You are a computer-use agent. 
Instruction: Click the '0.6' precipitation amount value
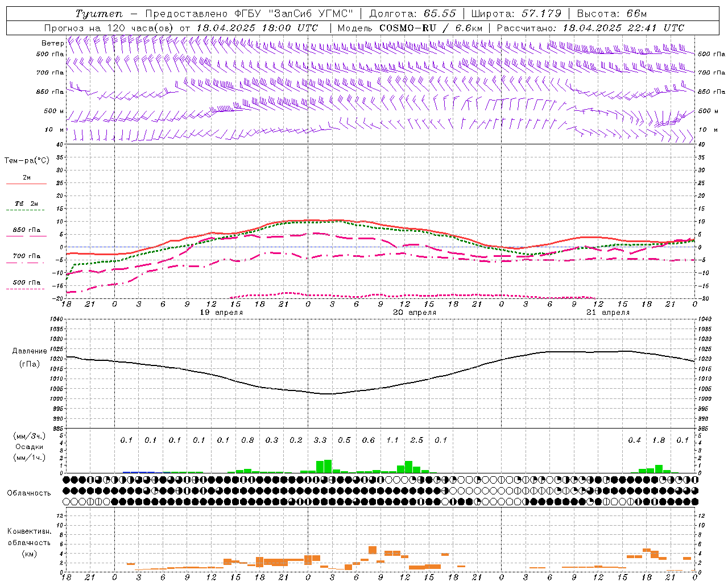(x=369, y=440)
